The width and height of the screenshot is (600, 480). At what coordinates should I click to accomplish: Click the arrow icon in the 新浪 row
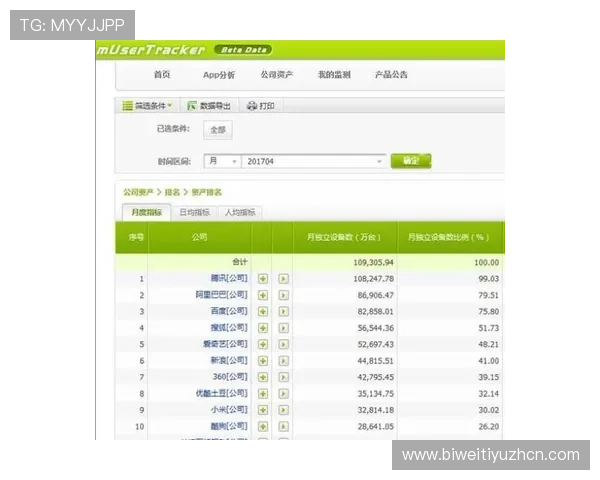click(283, 360)
